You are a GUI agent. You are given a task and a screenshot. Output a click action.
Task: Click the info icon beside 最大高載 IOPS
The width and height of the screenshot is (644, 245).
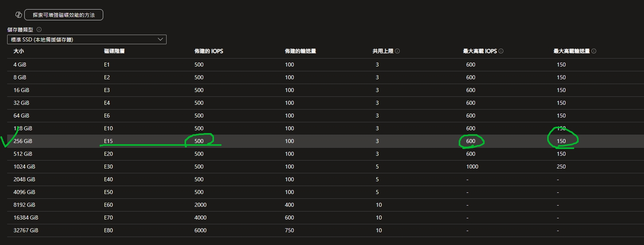501,51
